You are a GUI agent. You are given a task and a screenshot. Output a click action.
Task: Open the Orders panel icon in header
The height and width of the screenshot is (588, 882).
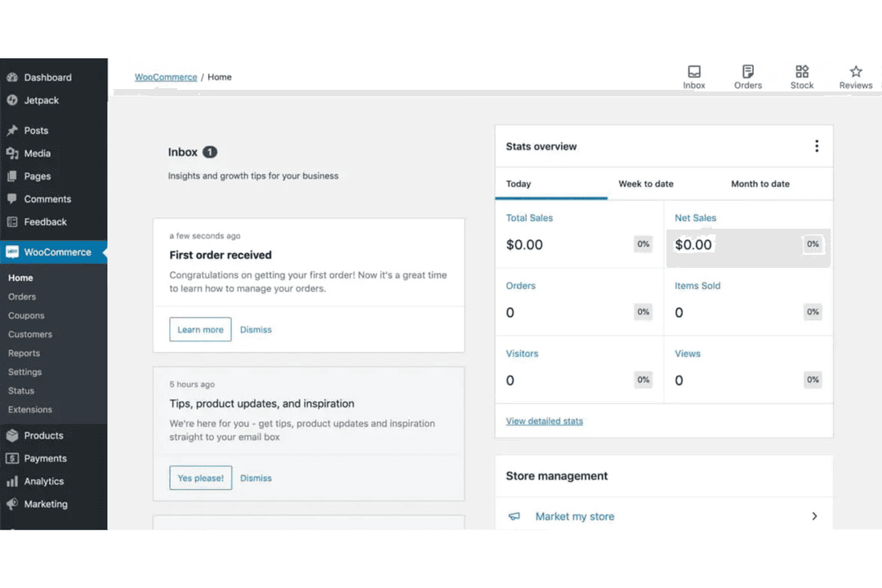point(747,72)
